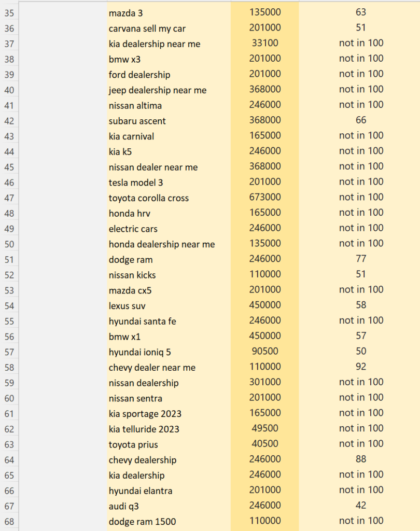This screenshot has height=531, width=420.
Task: Select the 'dodge ram' cell in row 51
Action: click(x=169, y=259)
